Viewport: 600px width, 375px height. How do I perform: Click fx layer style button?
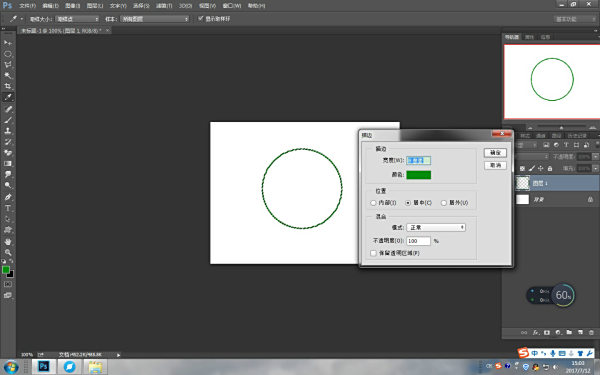pos(536,333)
